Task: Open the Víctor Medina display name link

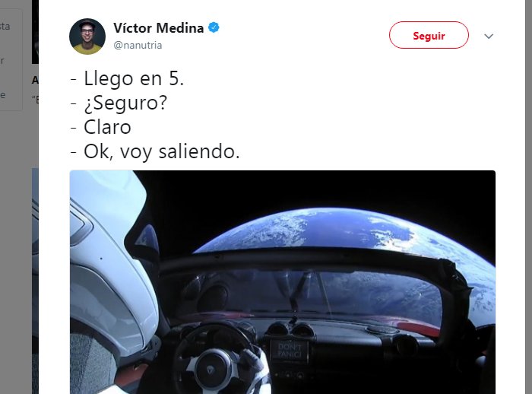Action: point(158,28)
